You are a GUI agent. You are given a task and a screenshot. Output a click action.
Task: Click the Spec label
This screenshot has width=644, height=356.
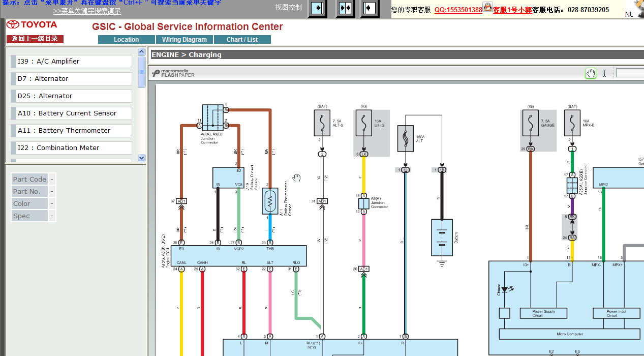29,216
